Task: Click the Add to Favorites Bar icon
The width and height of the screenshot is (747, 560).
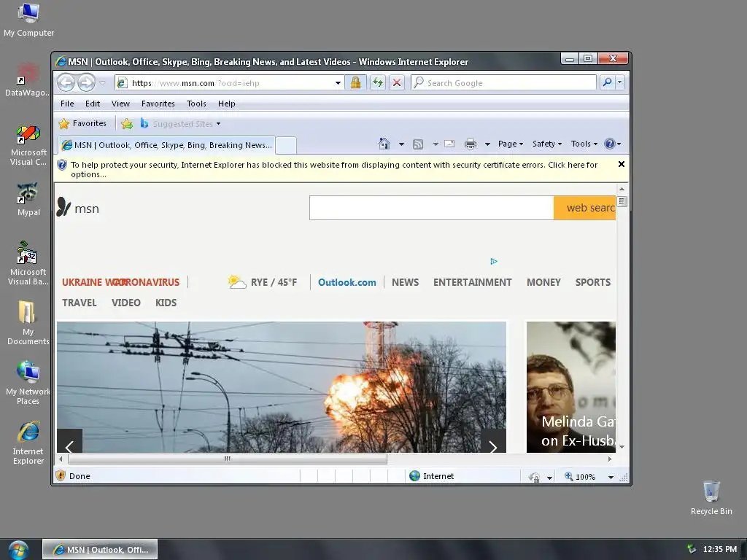Action: coord(127,124)
